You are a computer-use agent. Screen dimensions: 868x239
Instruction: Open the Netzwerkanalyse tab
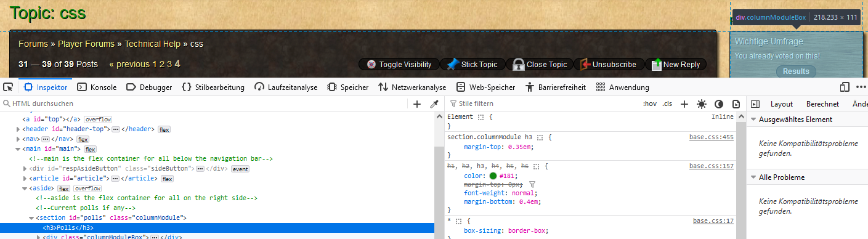(412, 87)
